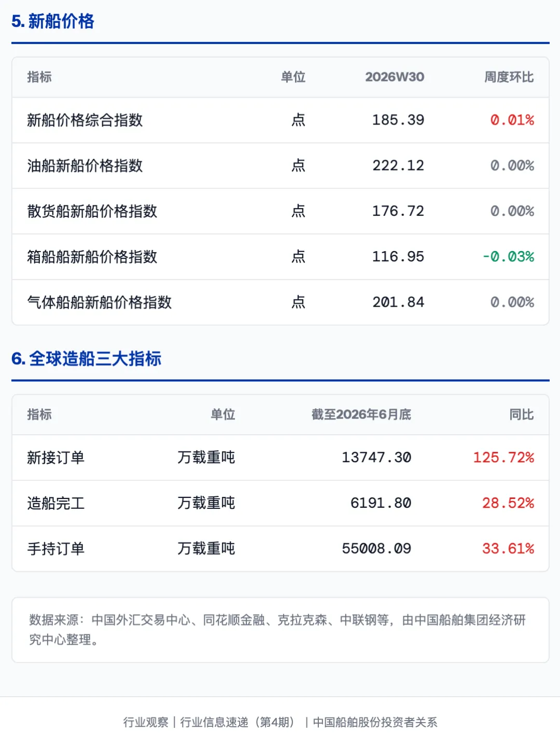This screenshot has width=560, height=734.
Task: Click the 全球造船三大指标 section heading
Action: pyautogui.click(x=86, y=358)
